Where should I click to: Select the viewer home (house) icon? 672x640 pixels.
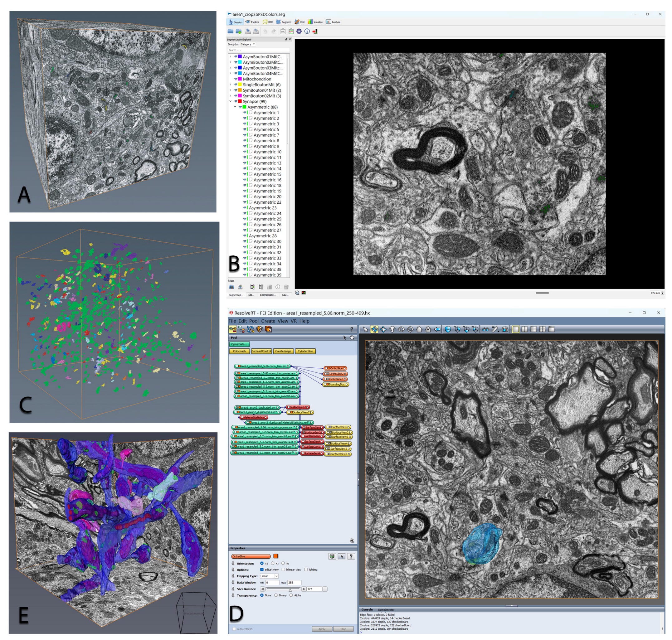(x=419, y=329)
